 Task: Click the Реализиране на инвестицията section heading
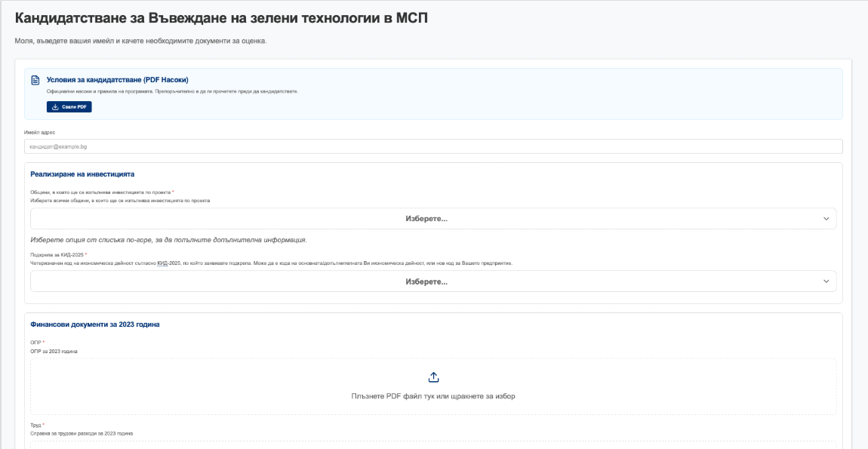(82, 174)
